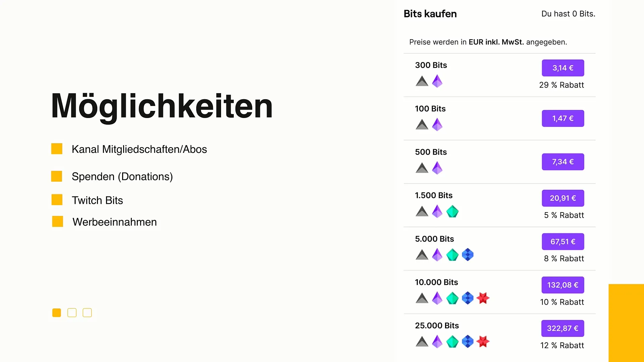Click the 1,47 € price button
The height and width of the screenshot is (362, 644).
click(x=563, y=118)
